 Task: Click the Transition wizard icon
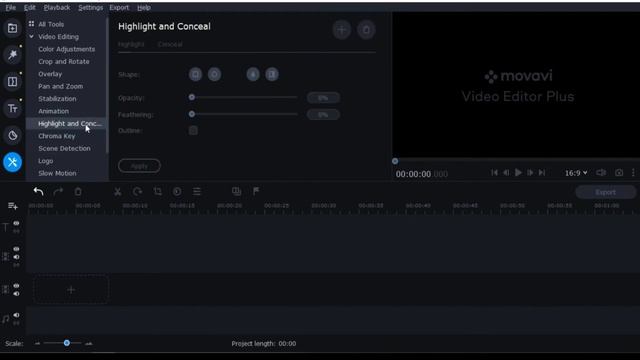(x=236, y=191)
